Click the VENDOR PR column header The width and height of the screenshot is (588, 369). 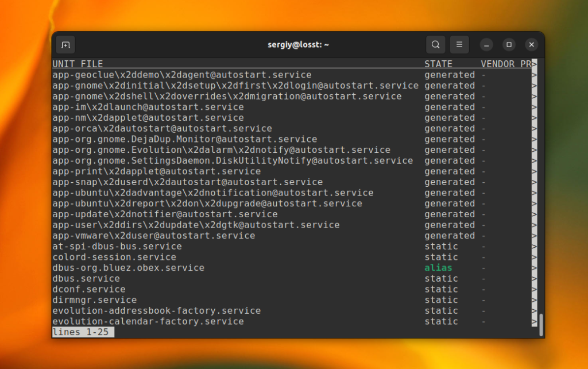[506, 64]
